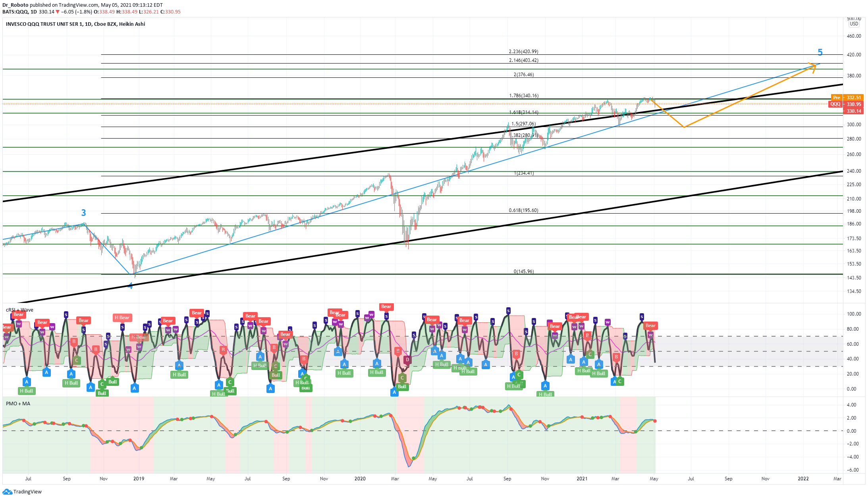Image resolution: width=868 pixels, height=499 pixels.
Task: Select the 1.786(340.16) Fibonacci level label
Action: [x=523, y=96]
